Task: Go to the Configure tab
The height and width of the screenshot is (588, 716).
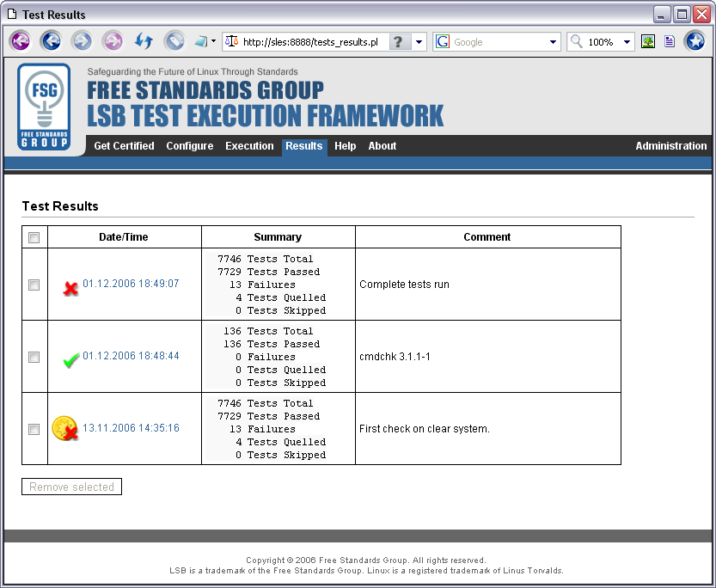Action: point(189,146)
